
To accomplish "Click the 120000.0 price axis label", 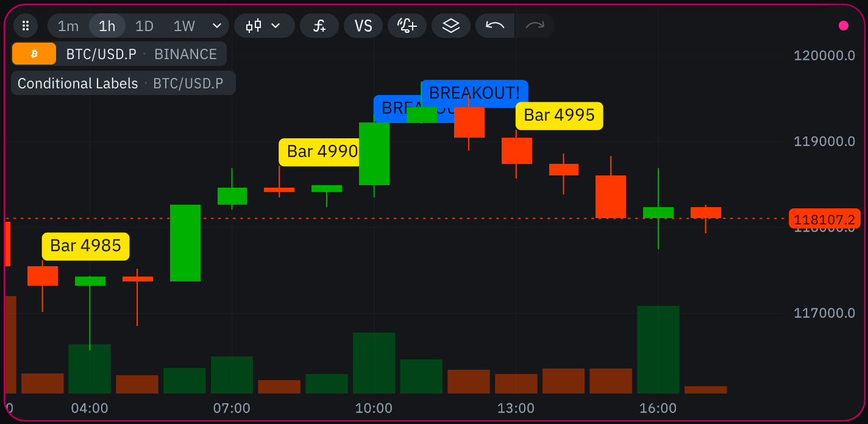I will click(x=824, y=56).
